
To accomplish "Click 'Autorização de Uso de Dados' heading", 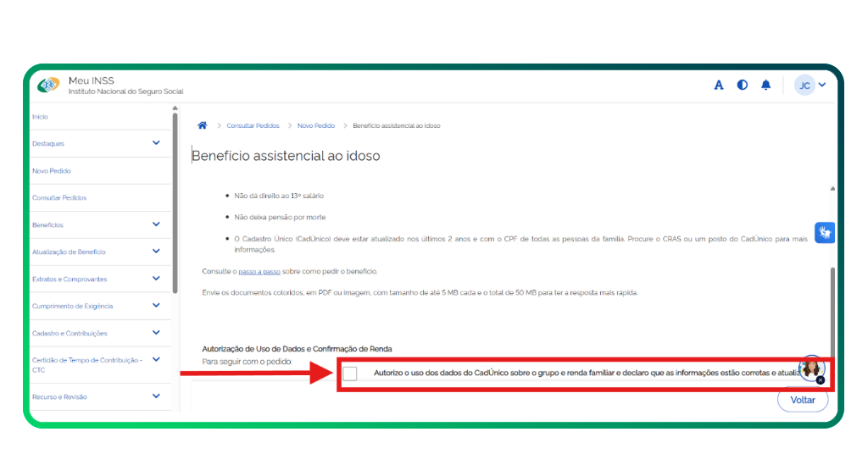I will point(297,349).
